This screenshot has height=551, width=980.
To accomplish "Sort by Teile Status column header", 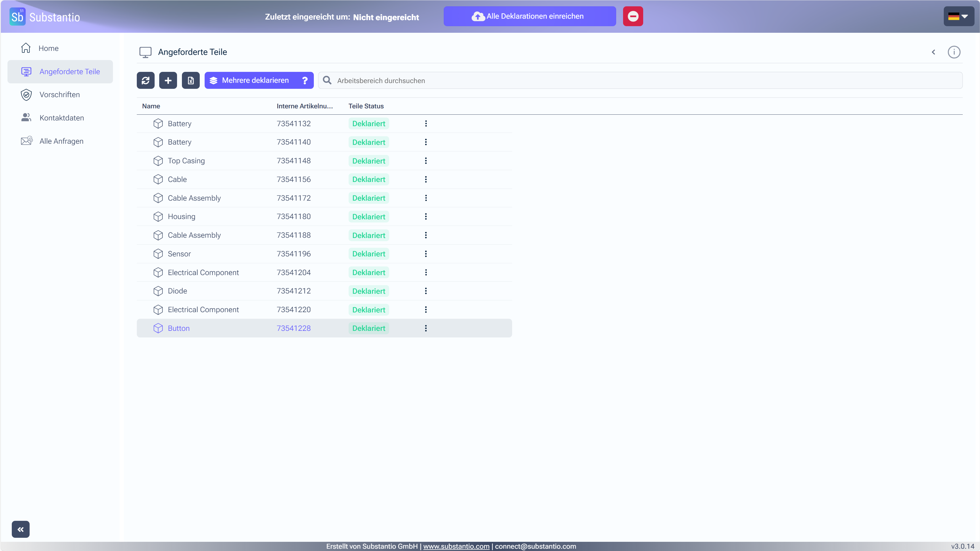I will pyautogui.click(x=366, y=106).
